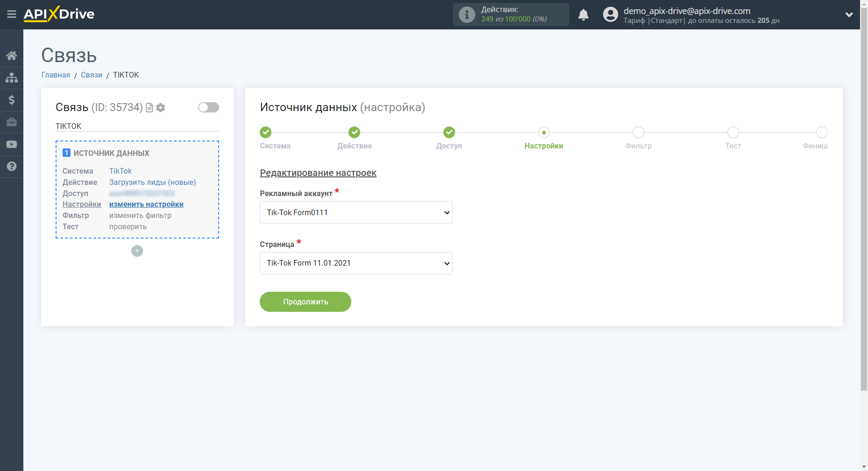
Task: Open the home icon in sidebar
Action: (x=12, y=56)
